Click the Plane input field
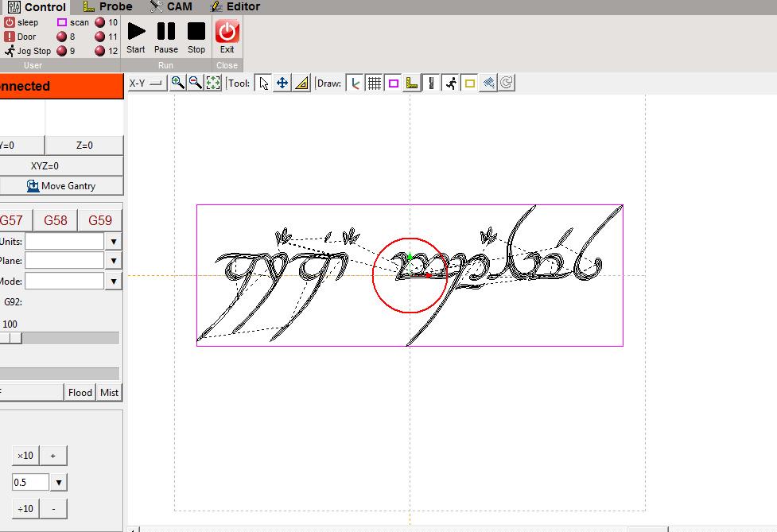 point(64,261)
